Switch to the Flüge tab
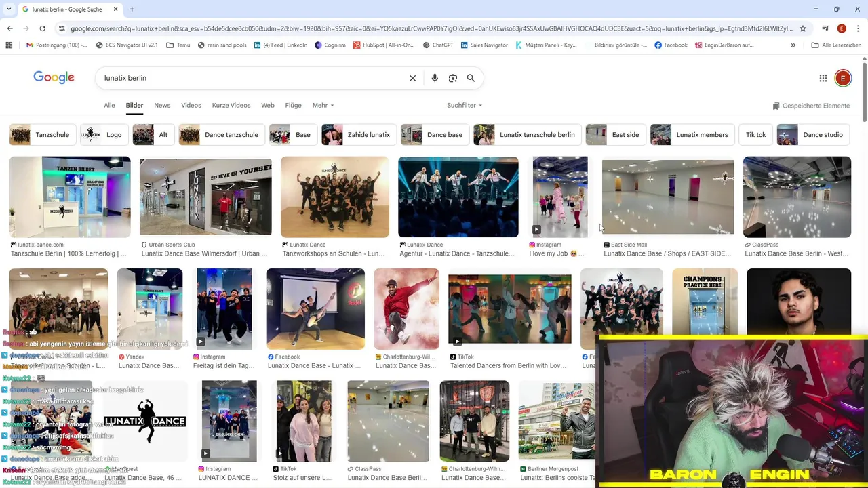868x488 pixels. coord(293,106)
